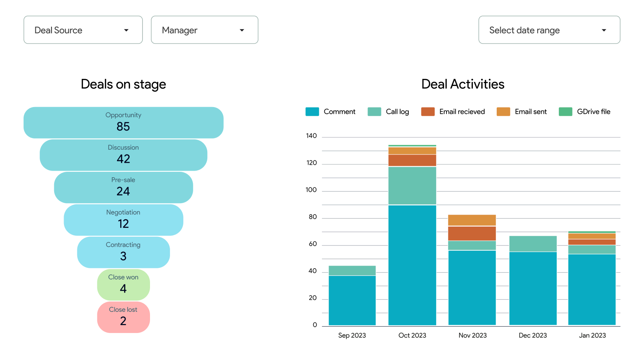The image size is (644, 353).
Task: Click the Close lost stage
Action: (x=123, y=317)
